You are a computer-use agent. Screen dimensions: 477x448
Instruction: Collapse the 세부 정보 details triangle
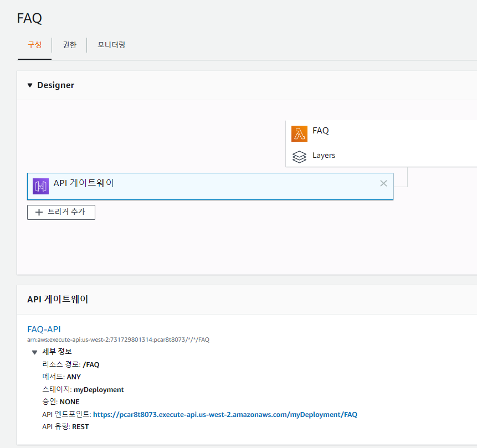pyautogui.click(x=35, y=352)
